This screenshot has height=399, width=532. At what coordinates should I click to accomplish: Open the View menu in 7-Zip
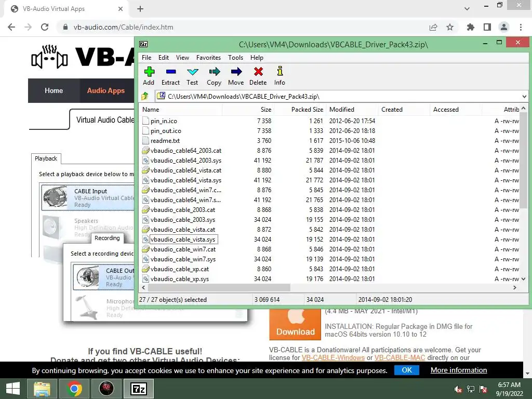point(182,58)
